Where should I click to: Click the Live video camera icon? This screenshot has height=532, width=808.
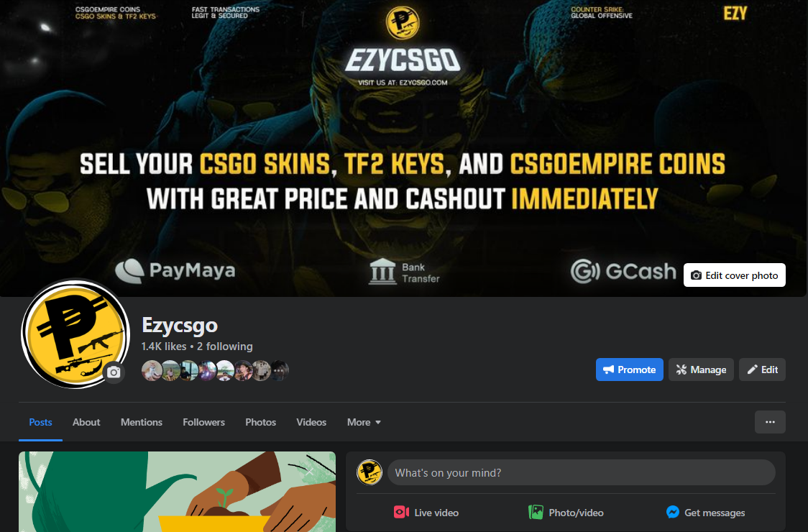point(401,512)
